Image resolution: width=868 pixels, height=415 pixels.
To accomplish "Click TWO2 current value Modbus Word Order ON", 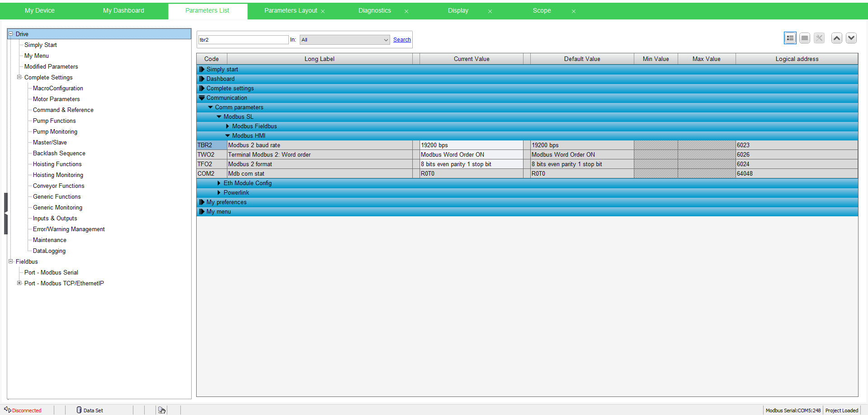I will pos(472,154).
